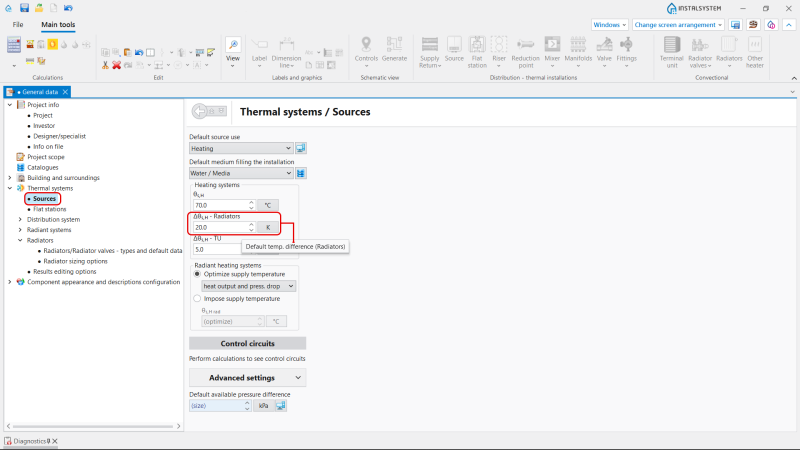Select the Radiators tool in the ribbon

pyautogui.click(x=729, y=52)
